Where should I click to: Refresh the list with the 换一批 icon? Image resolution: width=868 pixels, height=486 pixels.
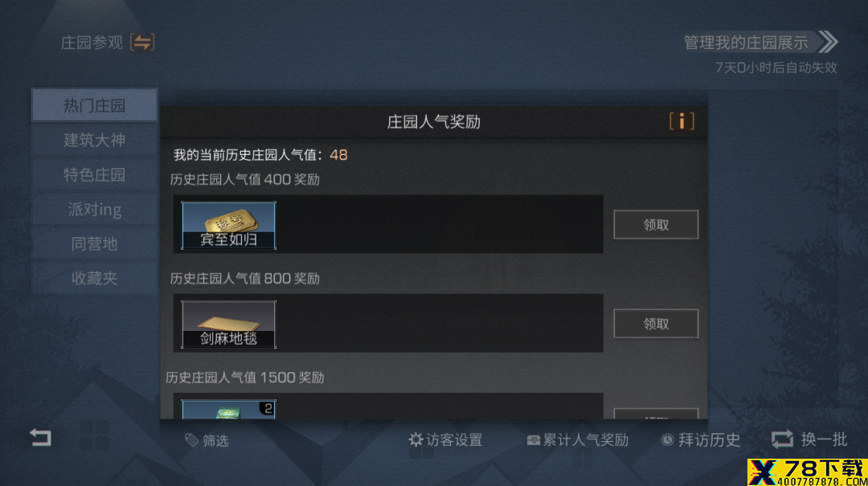coord(782,439)
